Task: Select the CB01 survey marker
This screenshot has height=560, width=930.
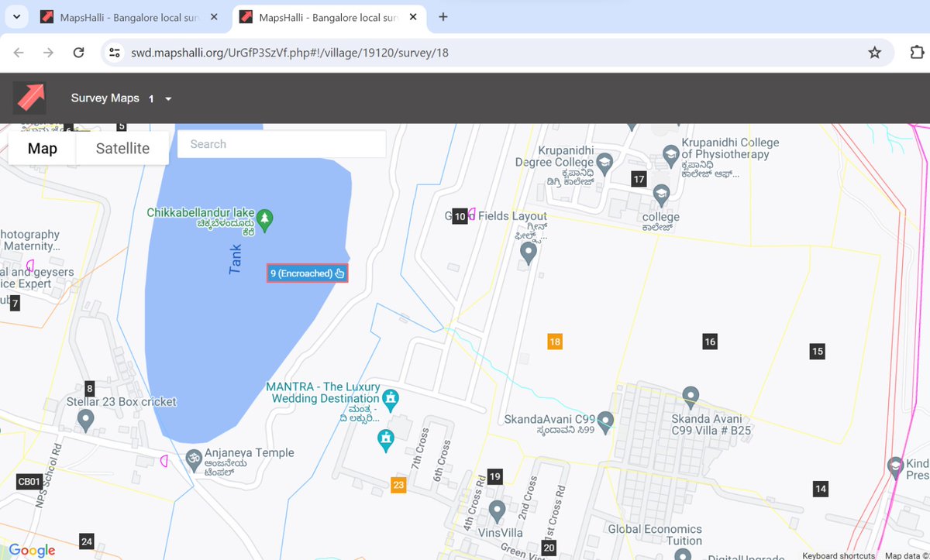Action: (29, 482)
